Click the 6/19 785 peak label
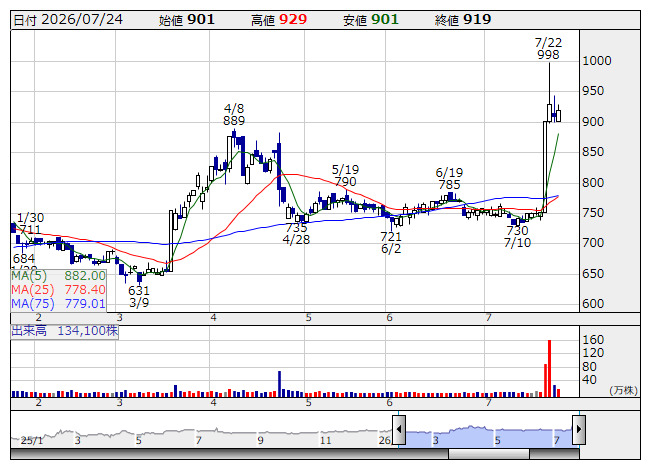The image size is (653, 470). pos(449,179)
